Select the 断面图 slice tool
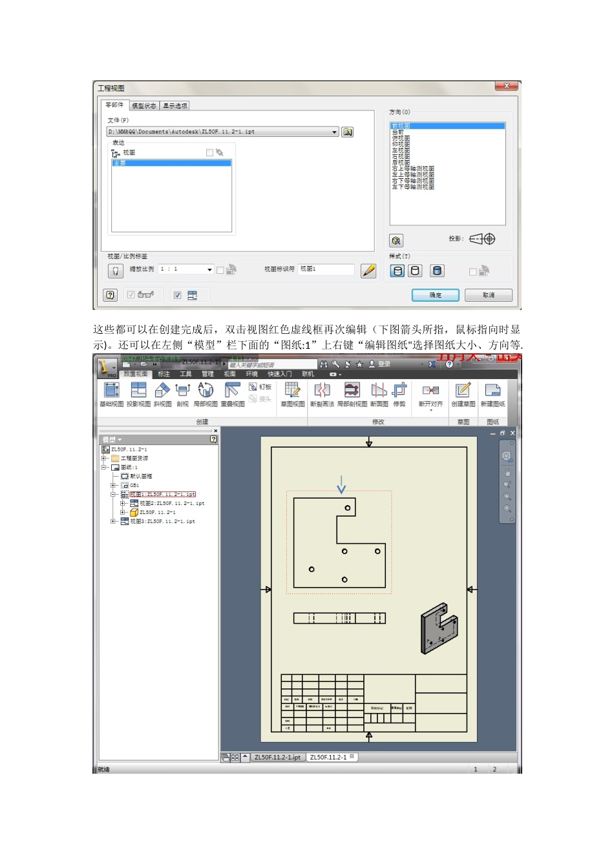This screenshot has height=868, width=614. click(x=379, y=395)
